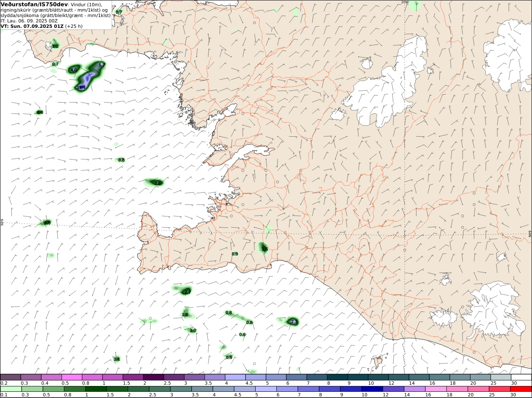The height and width of the screenshot is (398, 532).
Task: Click the 0.9 value on the southern peninsula land
Action: tap(235, 254)
